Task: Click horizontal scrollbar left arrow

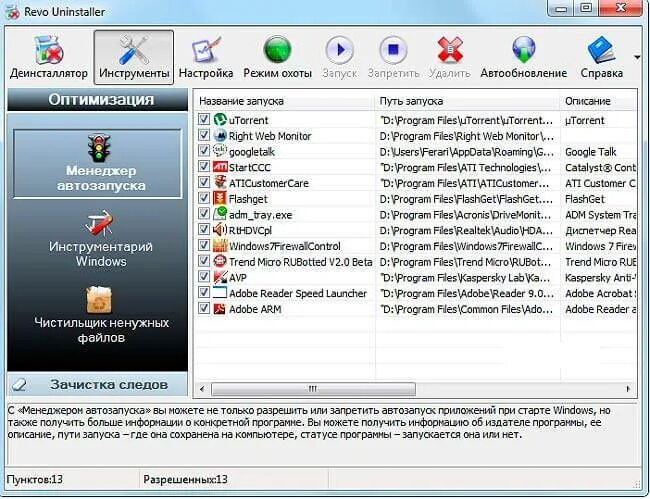Action: (202, 389)
